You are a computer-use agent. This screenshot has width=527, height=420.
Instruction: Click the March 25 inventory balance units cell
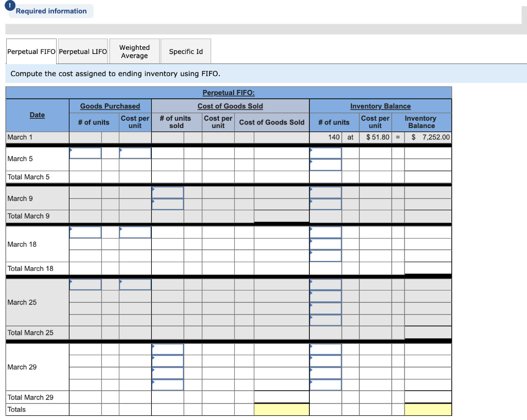click(x=325, y=284)
